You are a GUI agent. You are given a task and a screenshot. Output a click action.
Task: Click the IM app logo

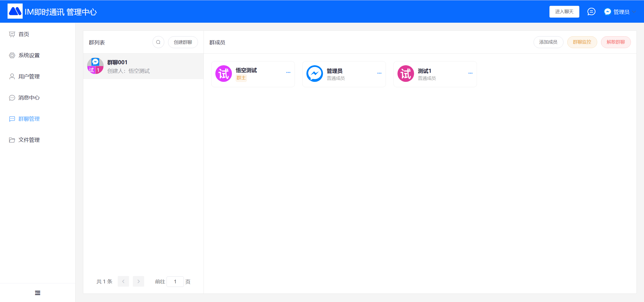pyautogui.click(x=15, y=11)
